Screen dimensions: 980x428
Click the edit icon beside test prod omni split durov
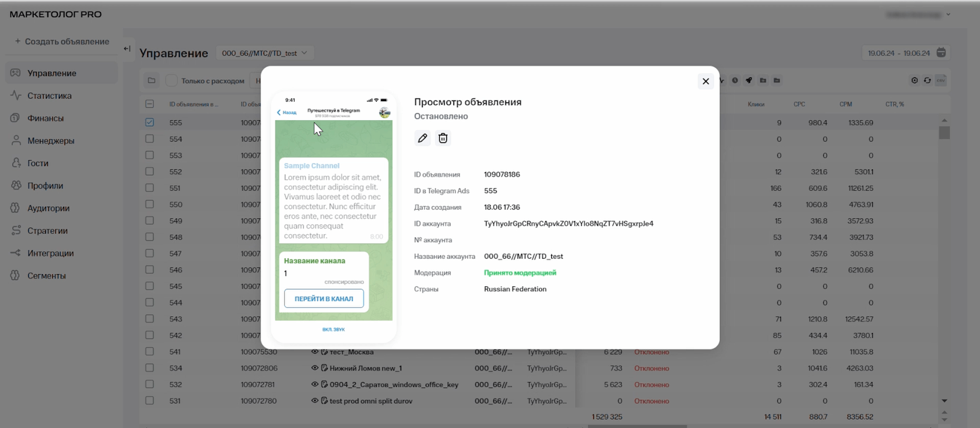325,400
